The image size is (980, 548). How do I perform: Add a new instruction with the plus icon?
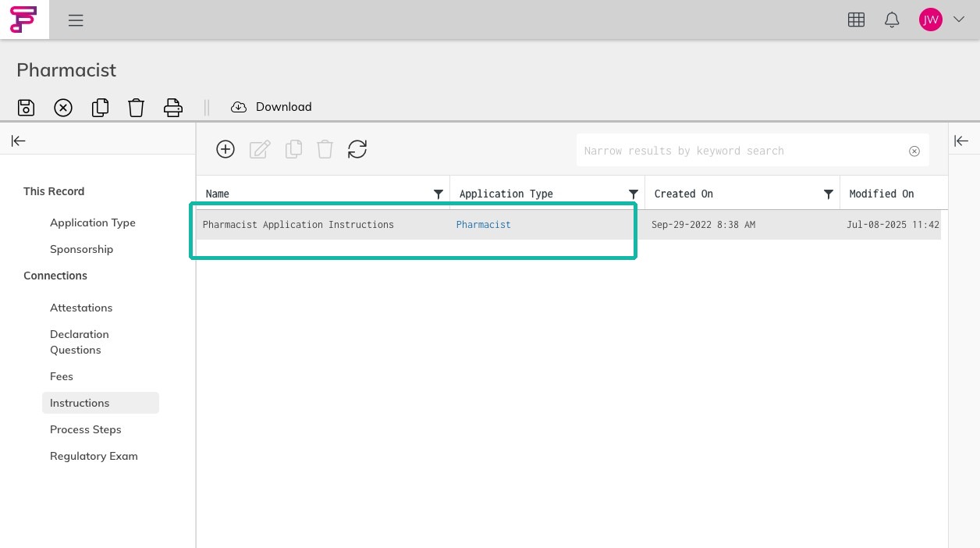[x=225, y=149]
